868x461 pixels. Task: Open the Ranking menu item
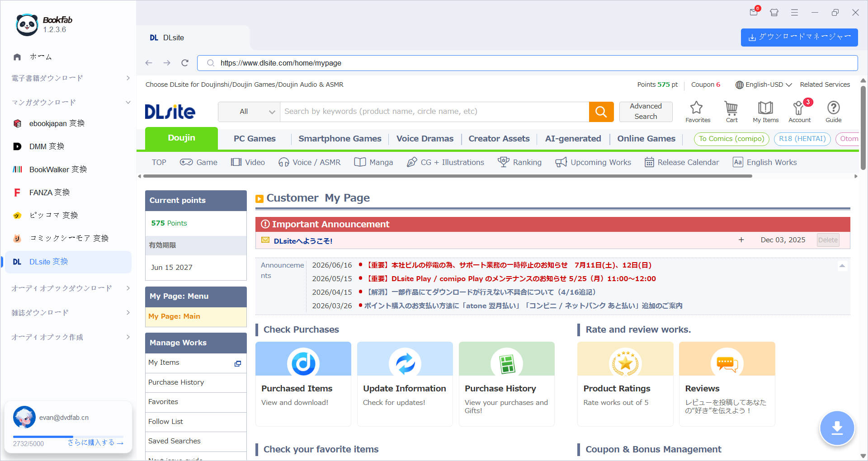click(x=519, y=162)
